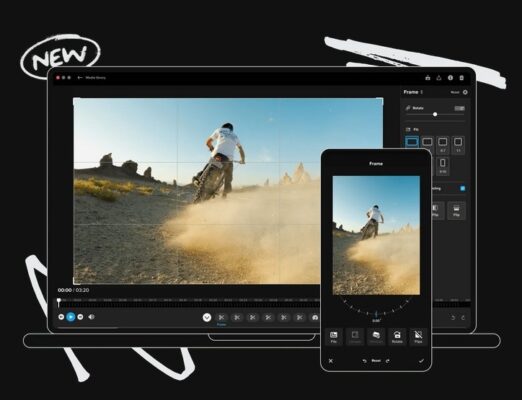The width and height of the screenshot is (522, 400).
Task: Play the video with blue play button
Action: [x=71, y=317]
